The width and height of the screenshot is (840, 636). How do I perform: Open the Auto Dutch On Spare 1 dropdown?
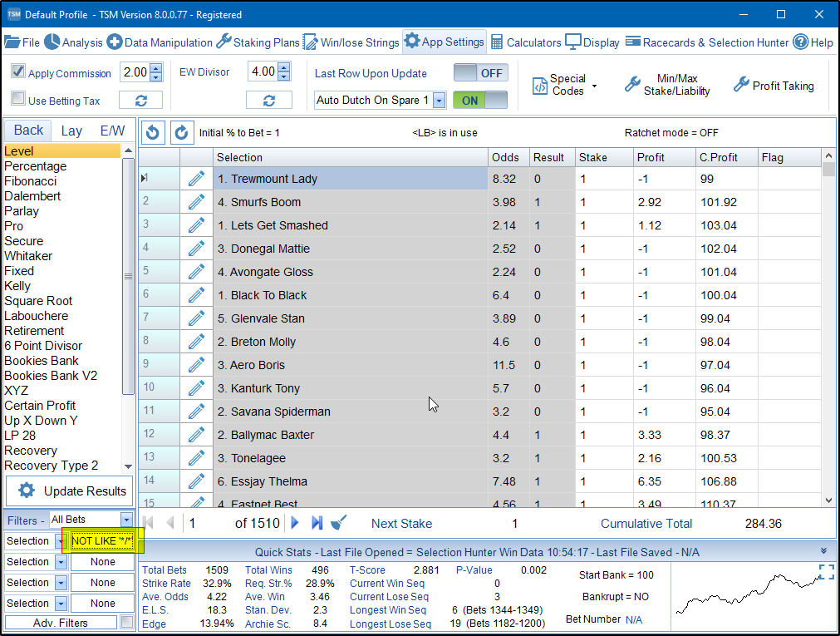point(439,101)
